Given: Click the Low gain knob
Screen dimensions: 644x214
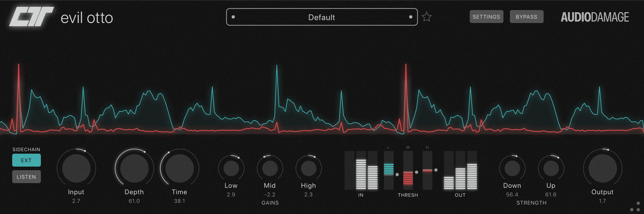Looking at the screenshot, I should (231, 168).
